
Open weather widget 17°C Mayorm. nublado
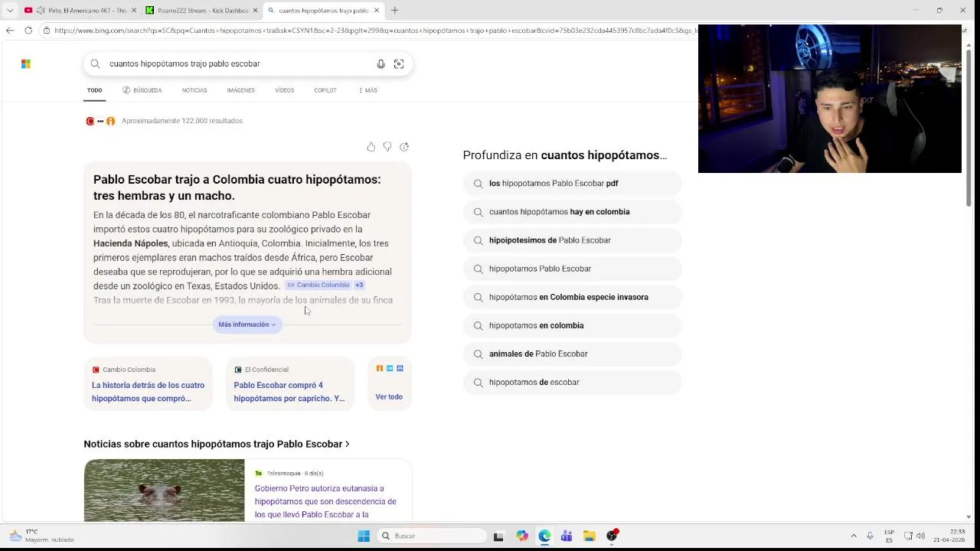tap(42, 536)
